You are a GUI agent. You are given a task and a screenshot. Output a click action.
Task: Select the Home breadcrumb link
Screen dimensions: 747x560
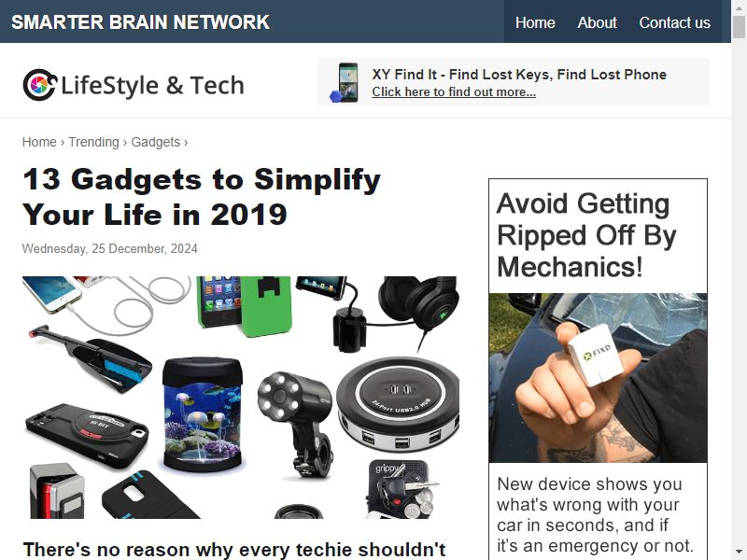pyautogui.click(x=39, y=142)
